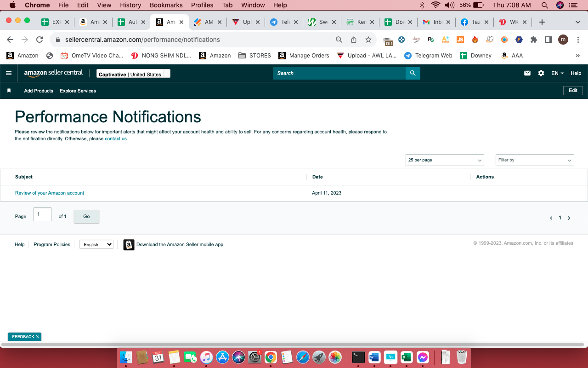Go to previous page of notifications
This screenshot has height=368, width=588.
[x=551, y=218]
